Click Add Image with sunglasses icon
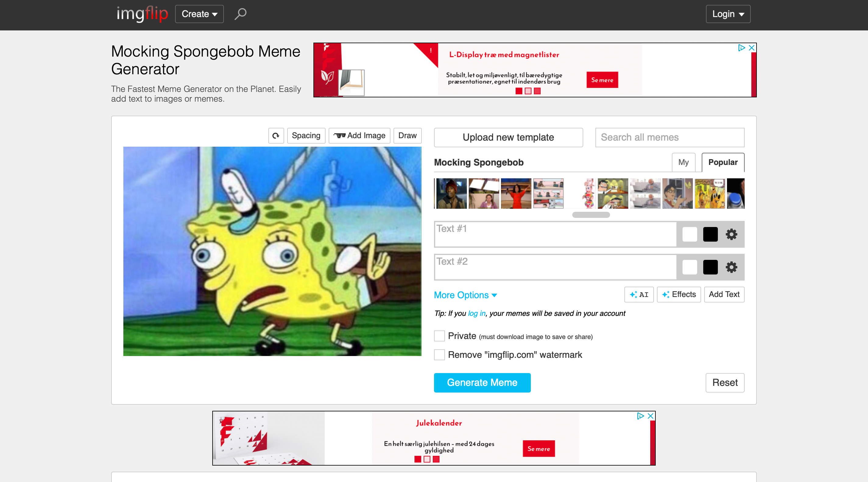Image resolution: width=868 pixels, height=482 pixels. click(359, 136)
